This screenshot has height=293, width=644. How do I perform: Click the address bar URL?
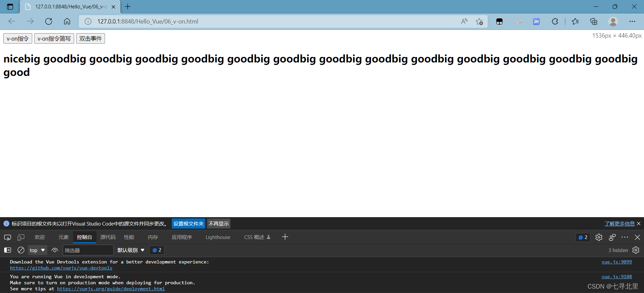tap(148, 21)
